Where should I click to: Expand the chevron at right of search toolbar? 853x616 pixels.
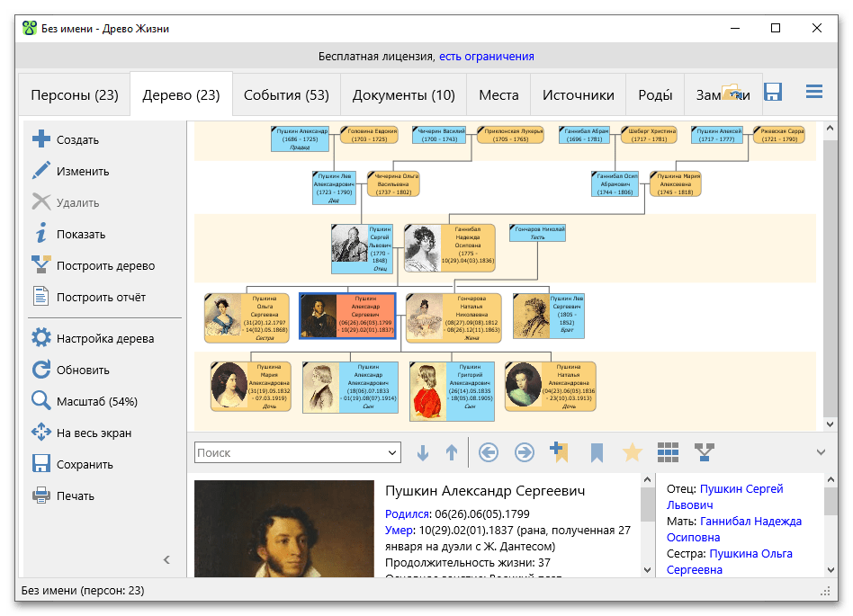(x=820, y=452)
